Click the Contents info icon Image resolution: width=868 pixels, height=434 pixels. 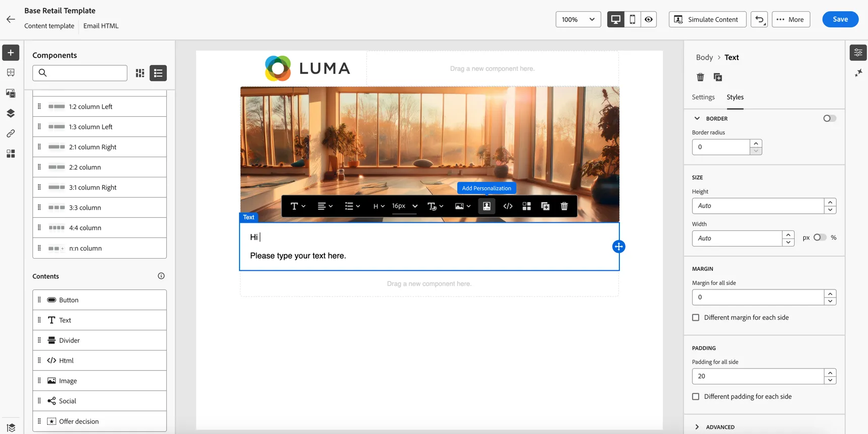pyautogui.click(x=161, y=276)
